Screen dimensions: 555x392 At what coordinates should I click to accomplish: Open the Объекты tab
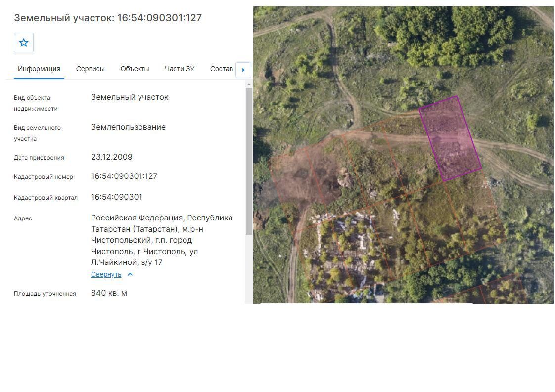tap(135, 69)
